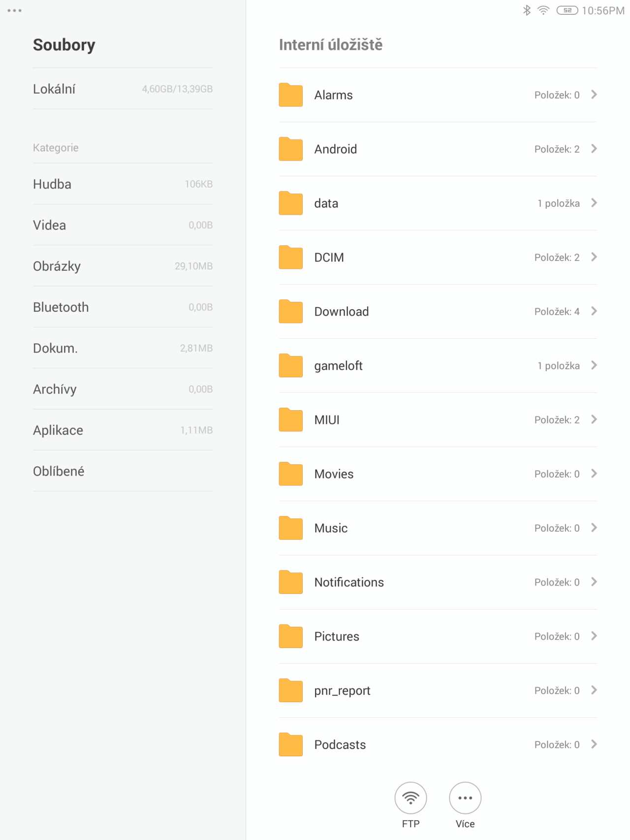Click the gameloft folder icon
The height and width of the screenshot is (840, 630).
pyautogui.click(x=291, y=365)
